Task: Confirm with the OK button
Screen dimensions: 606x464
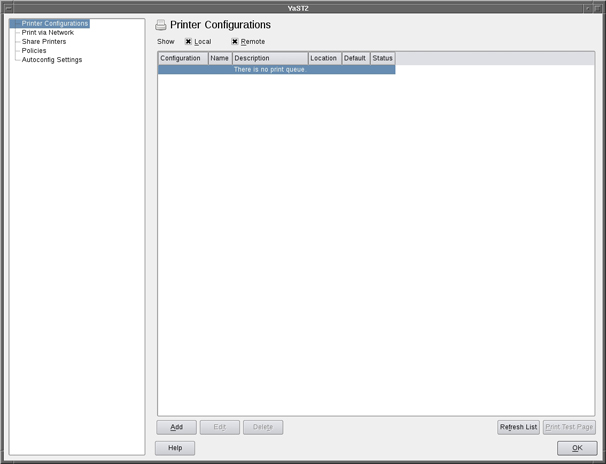Action: pyautogui.click(x=576, y=448)
